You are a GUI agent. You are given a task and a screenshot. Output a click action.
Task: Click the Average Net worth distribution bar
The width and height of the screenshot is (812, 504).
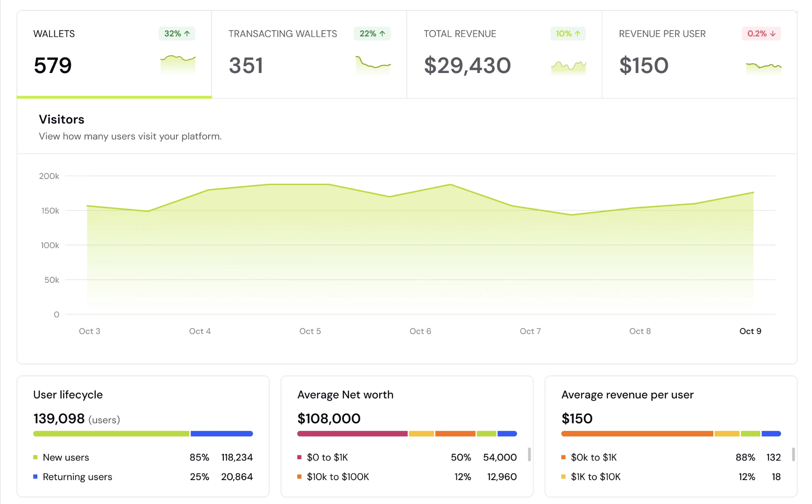coord(406,433)
